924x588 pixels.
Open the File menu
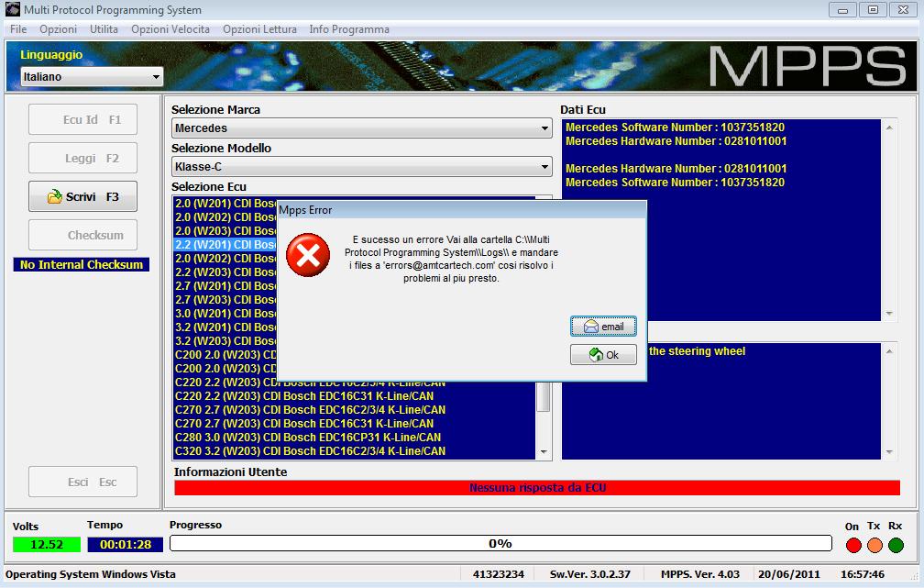pos(18,29)
